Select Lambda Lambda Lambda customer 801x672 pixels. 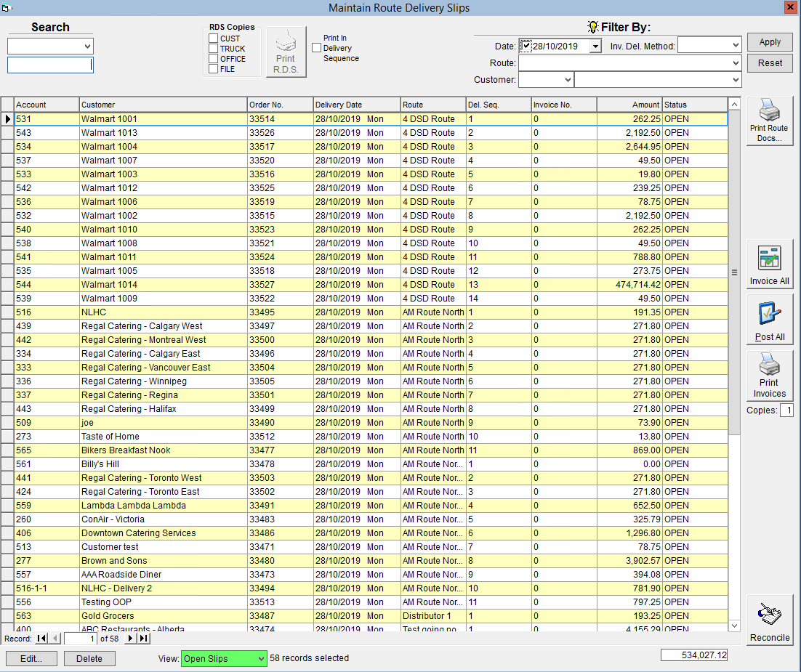pos(164,506)
